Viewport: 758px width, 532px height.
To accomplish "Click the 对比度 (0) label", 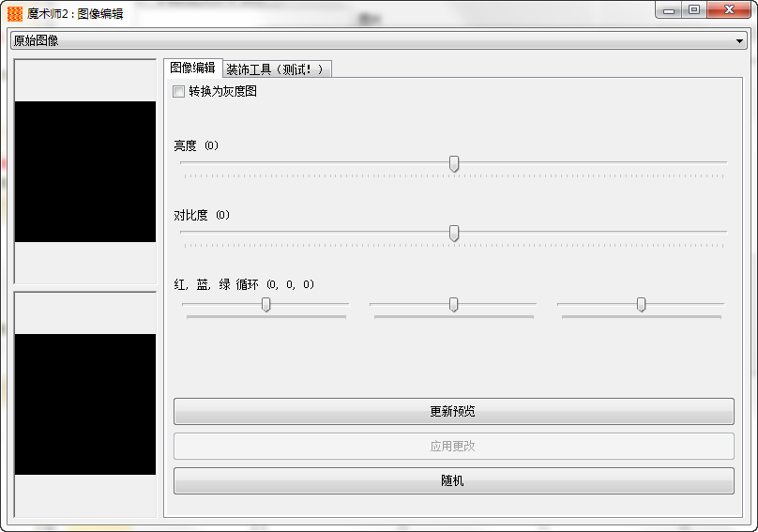I will pos(202,215).
